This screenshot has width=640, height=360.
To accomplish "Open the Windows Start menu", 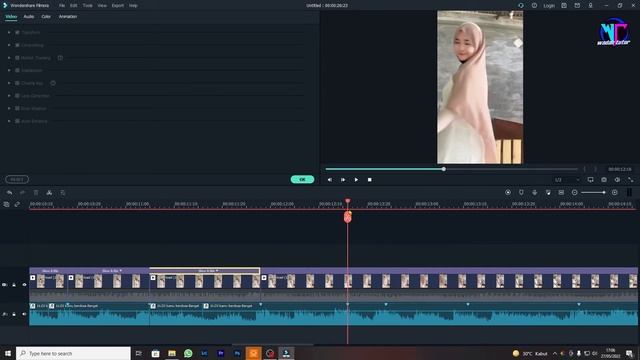I will coord(8,353).
